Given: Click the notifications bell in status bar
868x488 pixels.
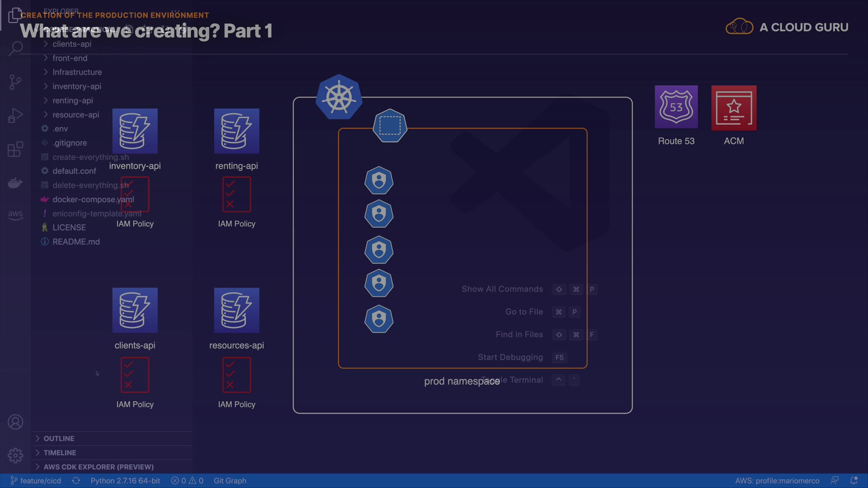Looking at the screenshot, I should [x=854, y=481].
